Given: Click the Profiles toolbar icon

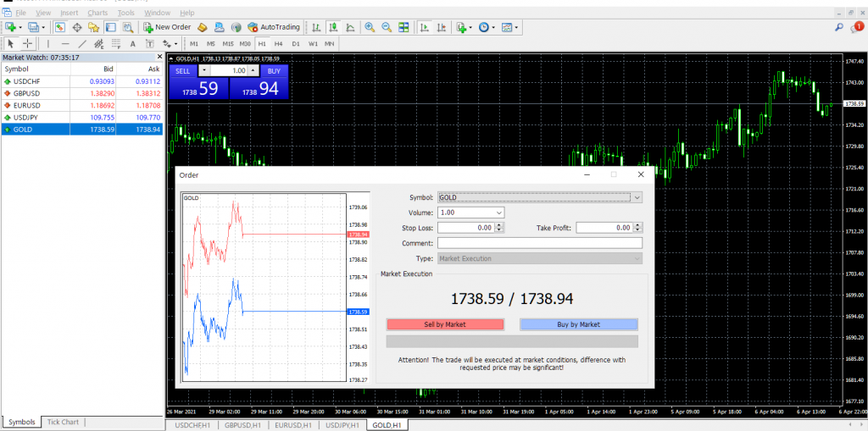Looking at the screenshot, I should 36,26.
